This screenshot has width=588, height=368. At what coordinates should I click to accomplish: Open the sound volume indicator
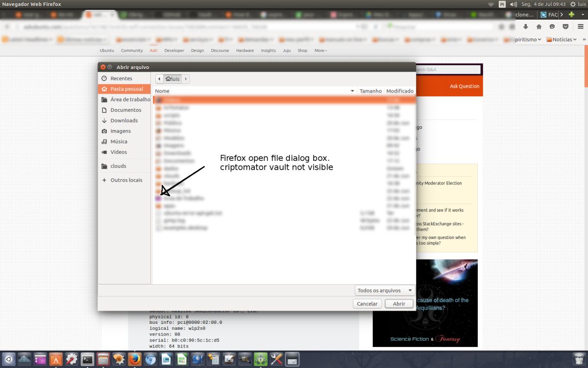pyautogui.click(x=514, y=4)
